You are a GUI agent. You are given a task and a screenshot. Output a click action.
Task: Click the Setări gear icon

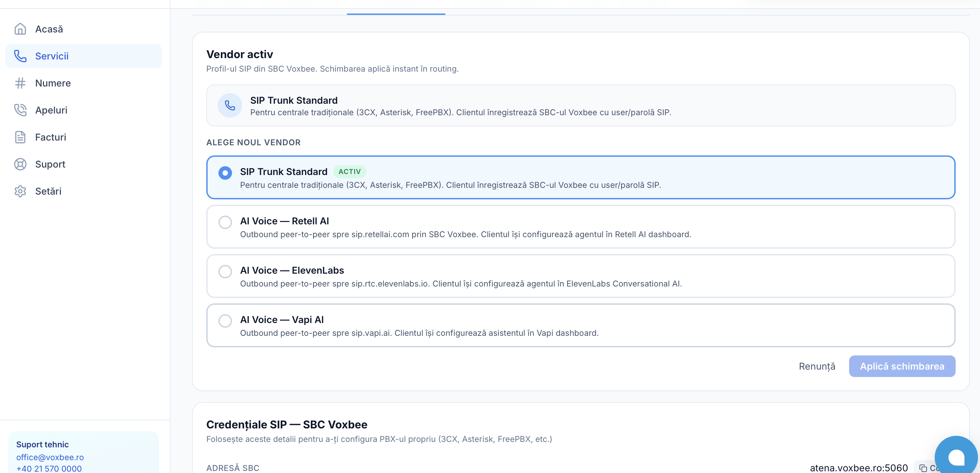click(20, 191)
